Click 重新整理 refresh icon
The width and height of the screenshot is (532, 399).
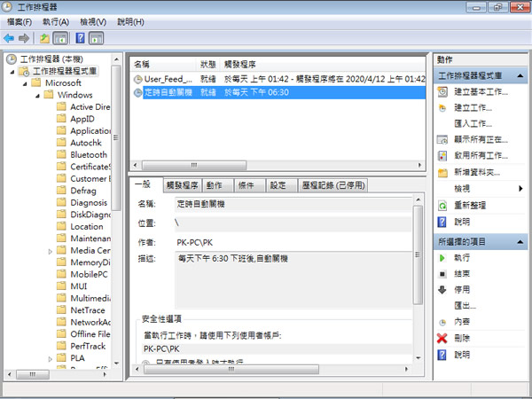click(x=442, y=206)
